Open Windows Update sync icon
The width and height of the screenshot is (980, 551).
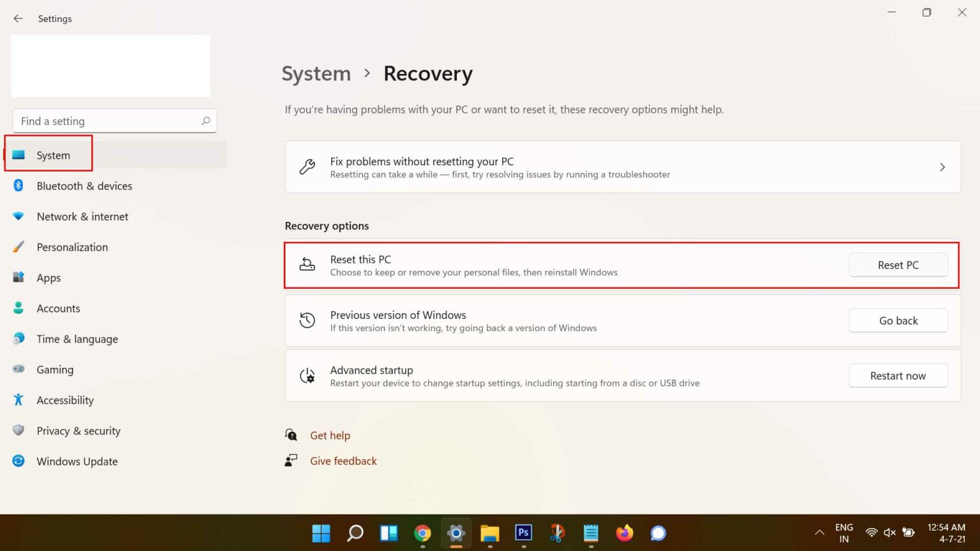[19, 461]
